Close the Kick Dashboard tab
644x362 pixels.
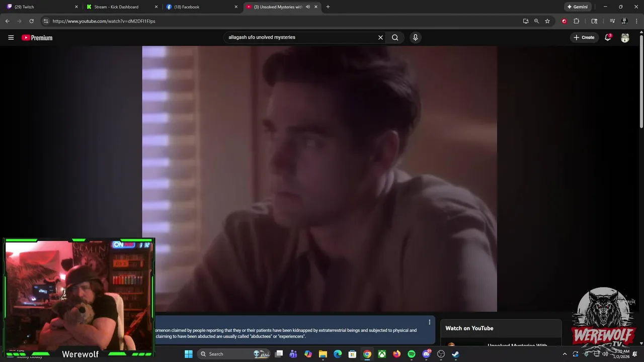[156, 7]
